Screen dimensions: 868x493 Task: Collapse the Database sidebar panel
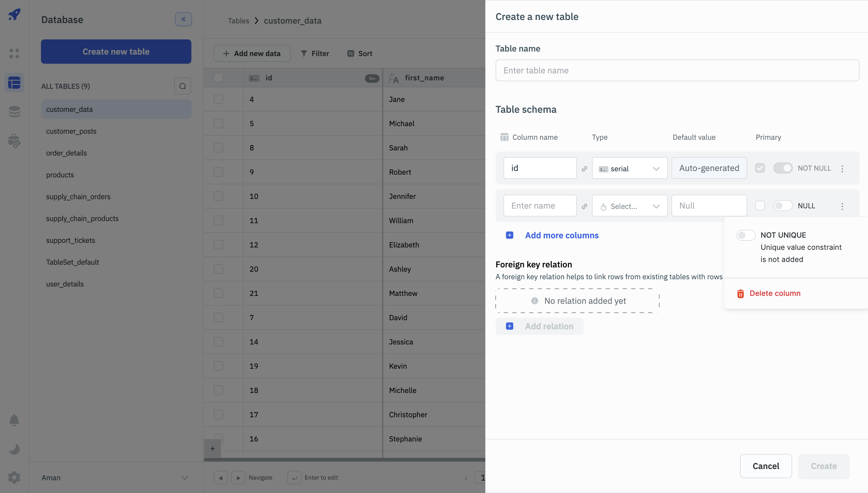[183, 19]
